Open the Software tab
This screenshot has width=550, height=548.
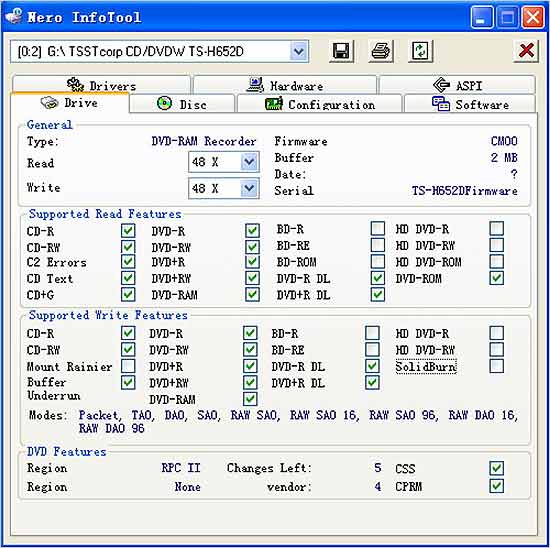(x=470, y=104)
